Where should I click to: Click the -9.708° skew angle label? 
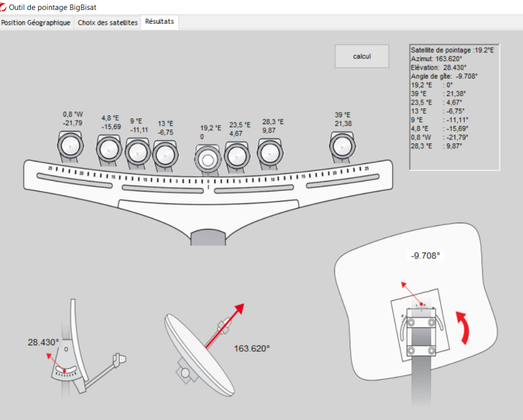[x=424, y=256]
